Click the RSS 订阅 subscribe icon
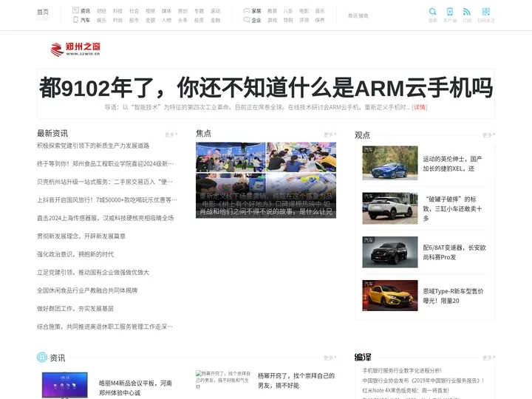Viewport: 532px width, 399px height. click(467, 12)
